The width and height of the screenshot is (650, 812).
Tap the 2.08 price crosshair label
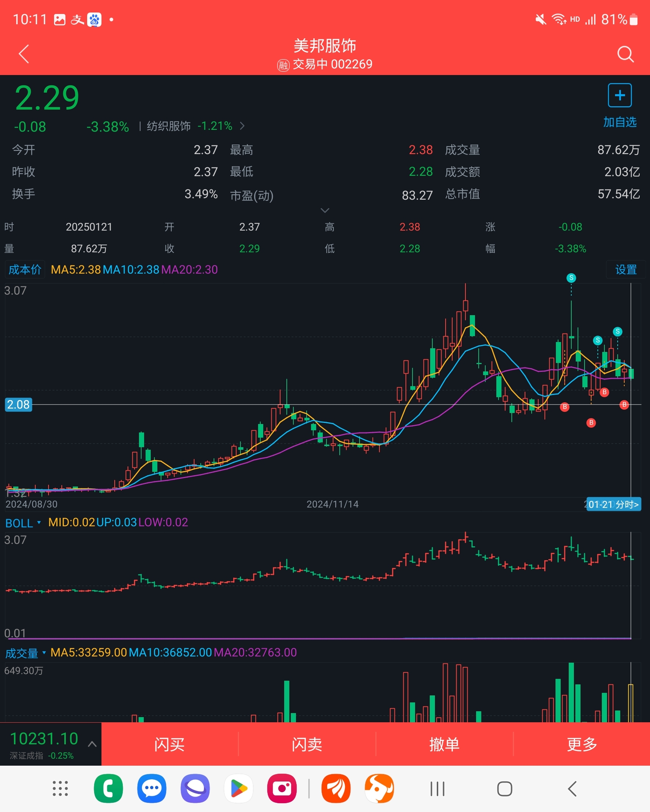(x=18, y=405)
